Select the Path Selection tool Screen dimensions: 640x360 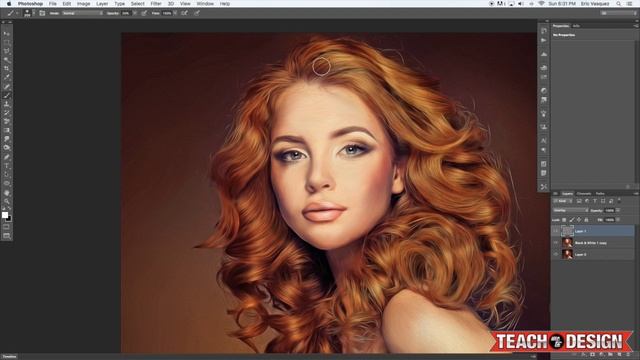pyautogui.click(x=7, y=175)
